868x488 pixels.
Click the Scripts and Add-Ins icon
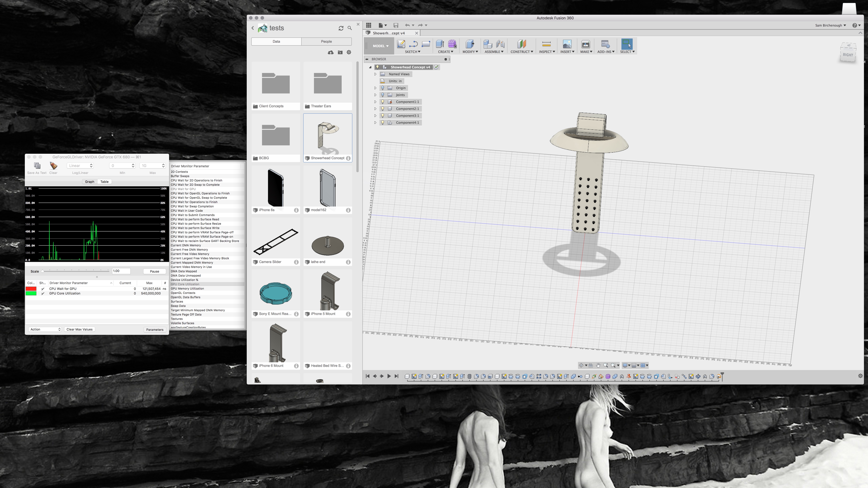click(606, 44)
